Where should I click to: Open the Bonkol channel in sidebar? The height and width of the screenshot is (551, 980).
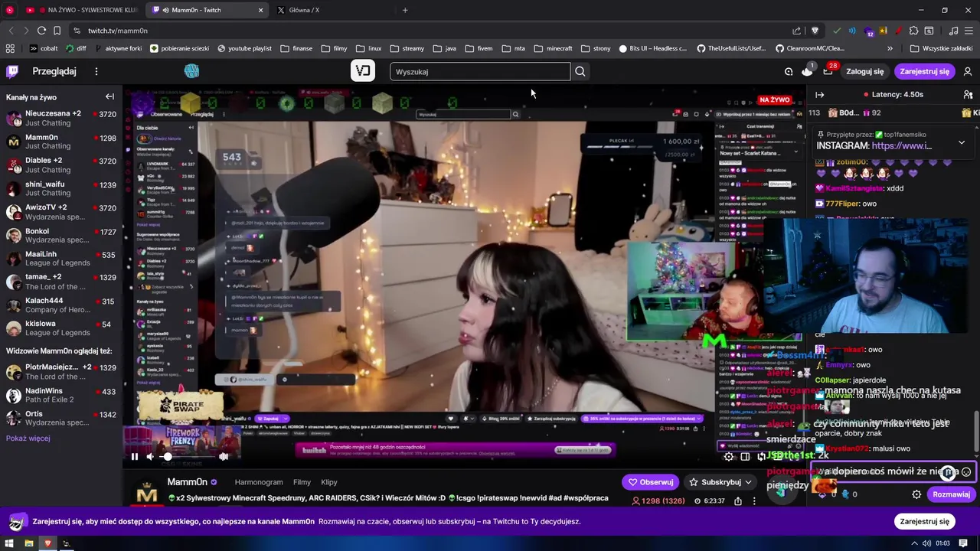61,235
